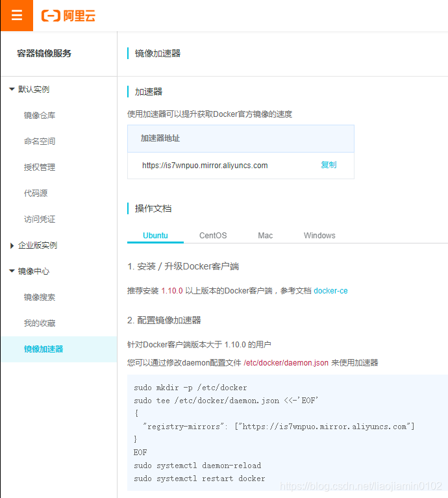Screen dimensions: 448x498
Task: Click the 企业版实例 group label
Action: point(38,245)
